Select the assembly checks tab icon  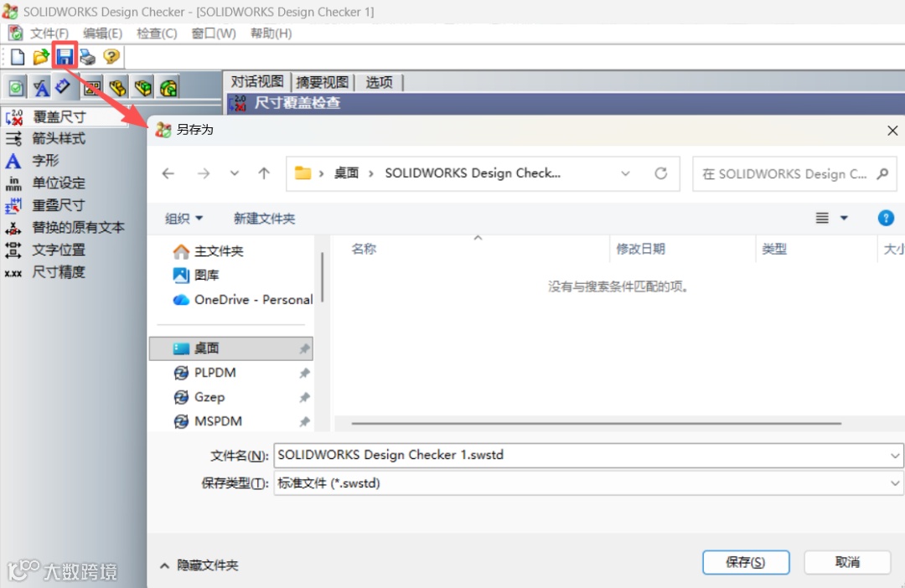[x=143, y=88]
